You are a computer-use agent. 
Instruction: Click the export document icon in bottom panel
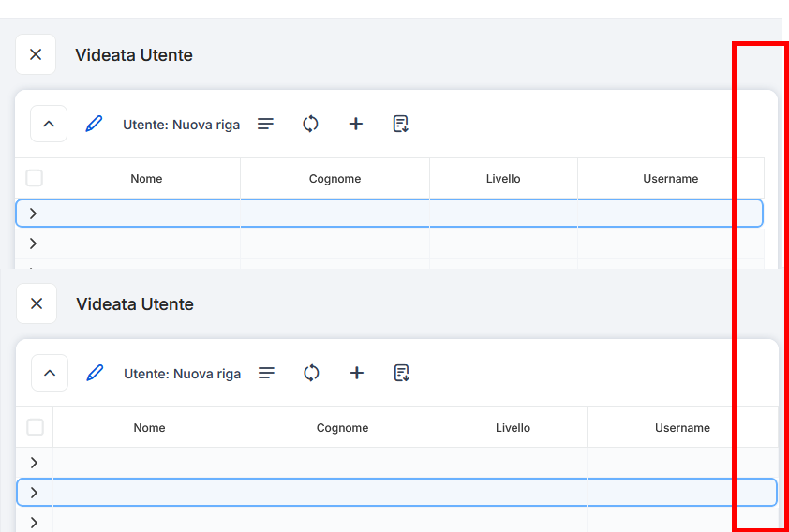tap(401, 373)
